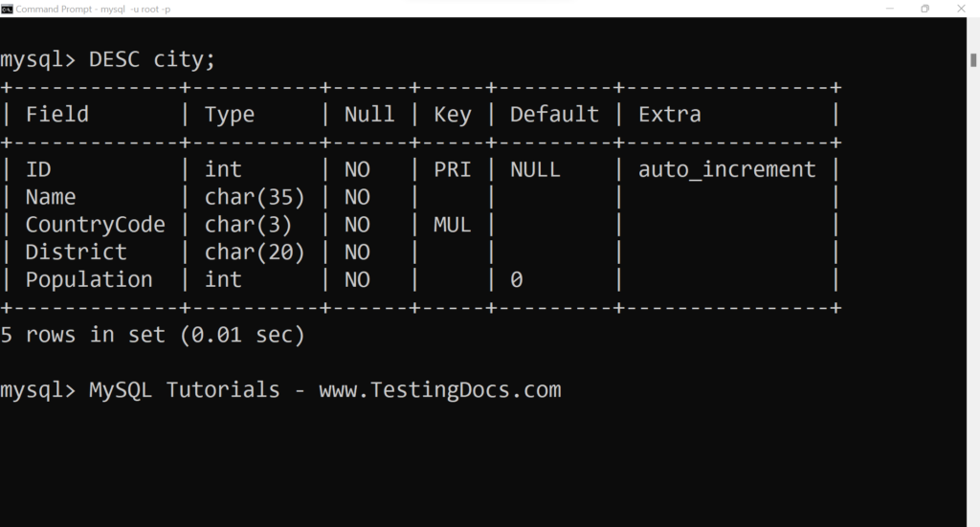Viewport: 980px width, 527px height.
Task: Restore down the Command Prompt window
Action: pyautogui.click(x=924, y=9)
